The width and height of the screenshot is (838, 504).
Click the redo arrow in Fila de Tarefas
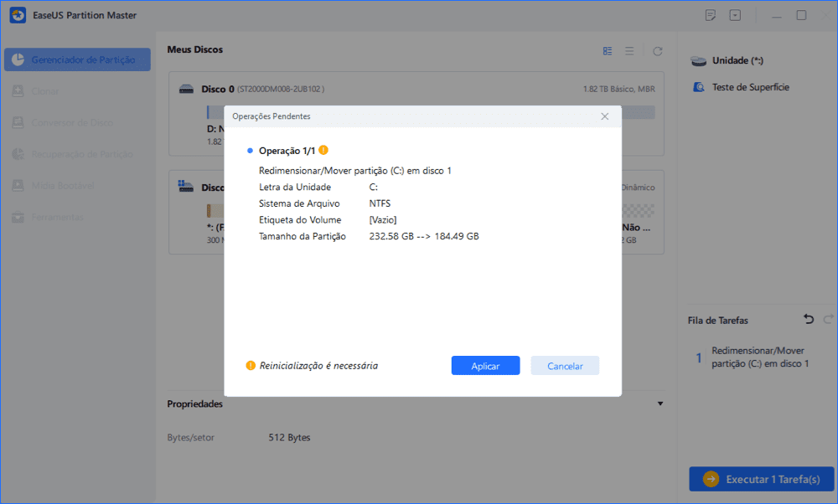click(829, 319)
